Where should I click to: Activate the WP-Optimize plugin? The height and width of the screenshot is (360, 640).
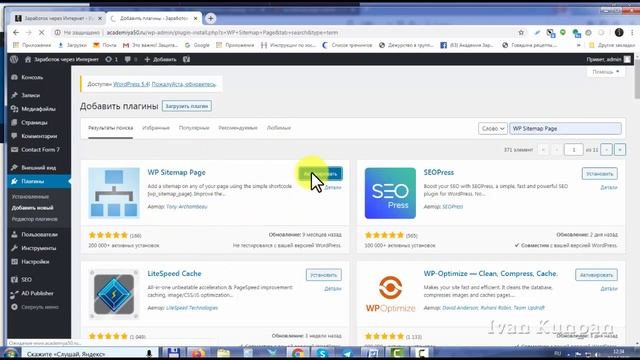tap(596, 275)
